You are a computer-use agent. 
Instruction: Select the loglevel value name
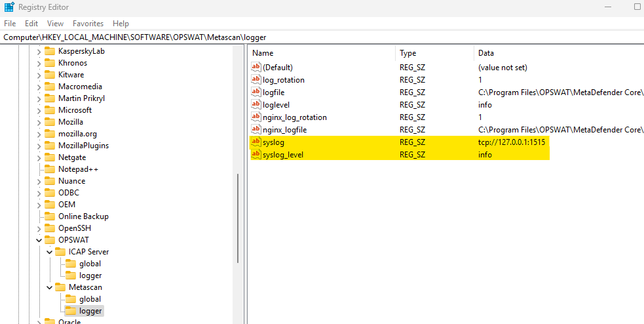click(276, 105)
